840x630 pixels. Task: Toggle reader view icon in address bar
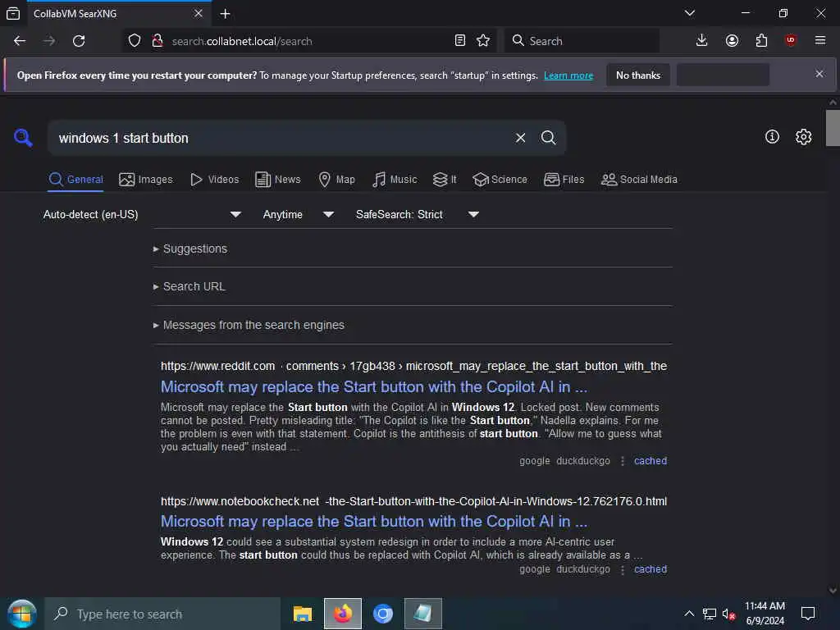[459, 41]
